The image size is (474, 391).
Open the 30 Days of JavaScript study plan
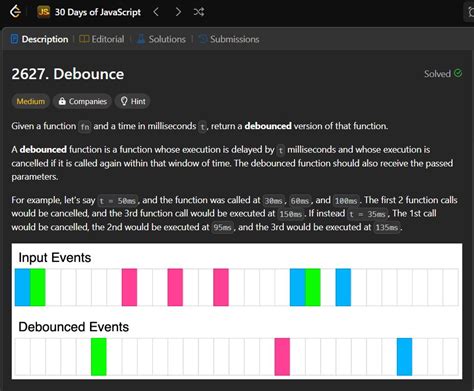coord(98,12)
